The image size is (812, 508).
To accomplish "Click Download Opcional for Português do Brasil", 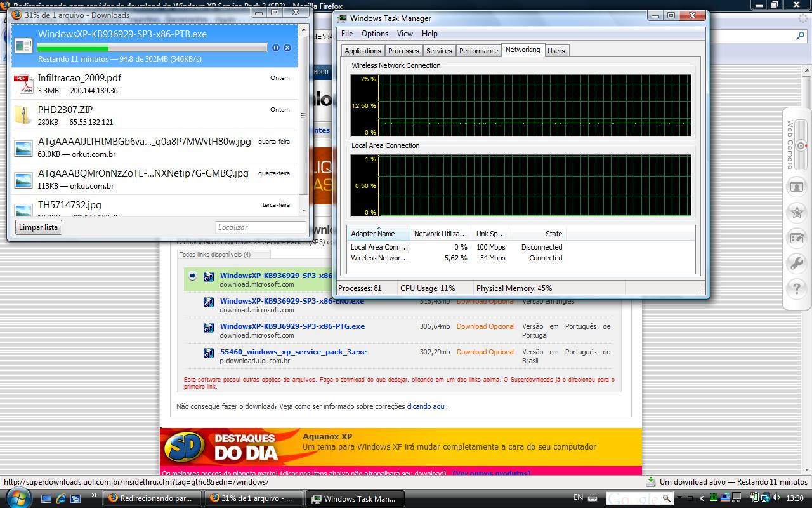I will tap(485, 352).
